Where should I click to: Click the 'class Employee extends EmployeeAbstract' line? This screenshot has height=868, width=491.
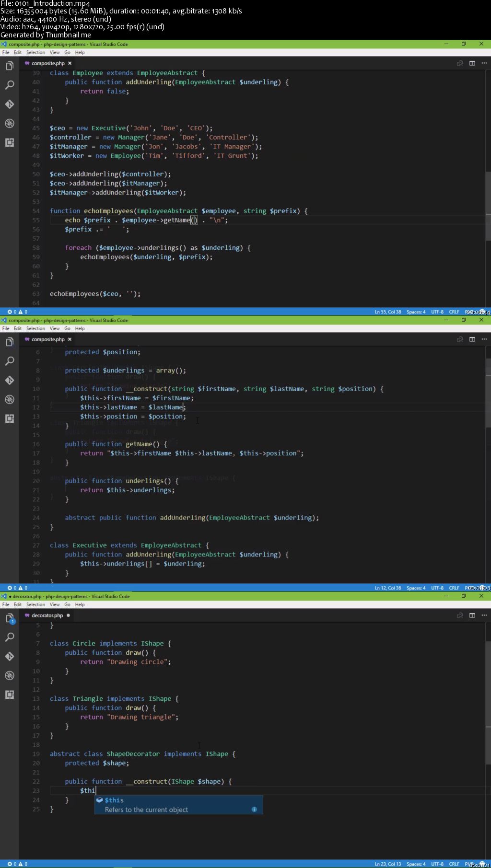pos(128,73)
